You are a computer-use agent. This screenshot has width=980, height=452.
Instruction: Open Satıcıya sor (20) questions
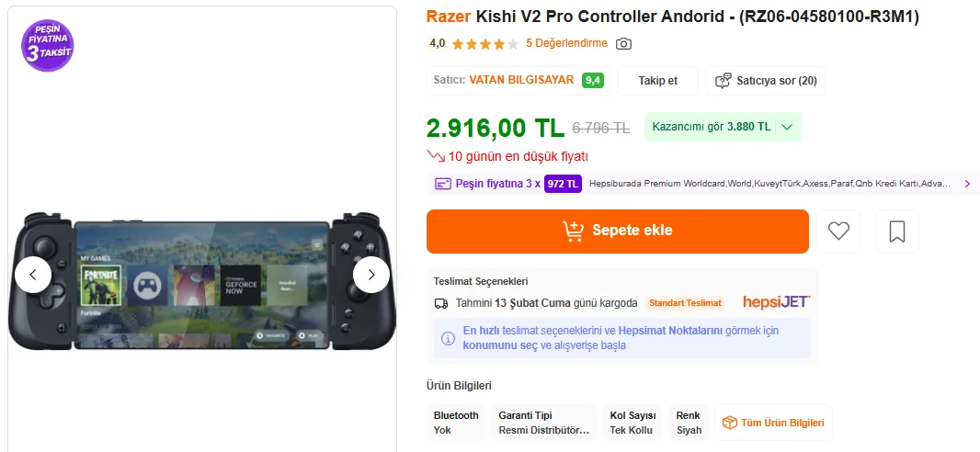pyautogui.click(x=766, y=81)
